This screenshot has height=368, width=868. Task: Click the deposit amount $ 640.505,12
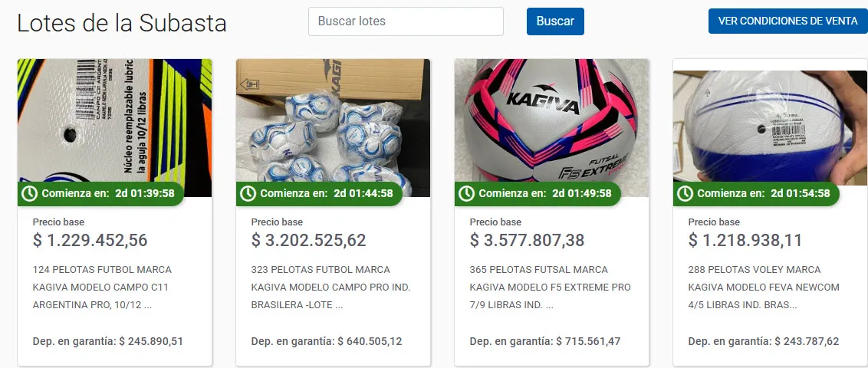pos(370,341)
